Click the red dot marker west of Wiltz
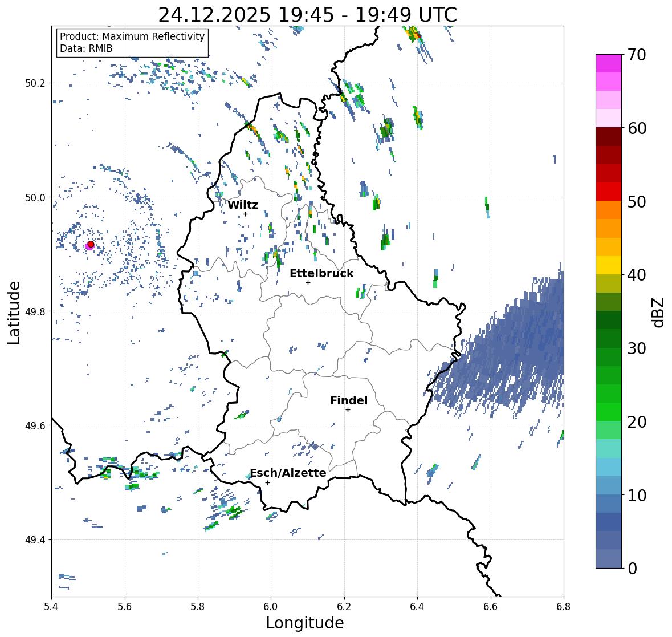The width and height of the screenshot is (672, 637). pos(91,244)
